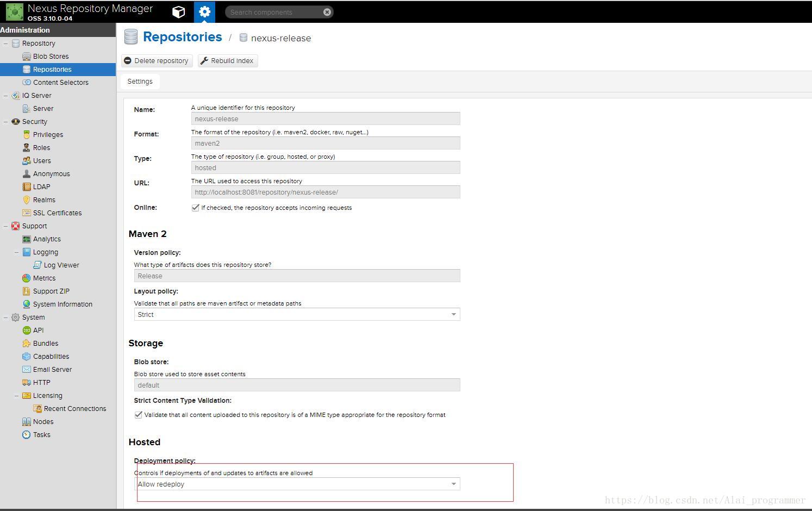Screen dimensions: 812x511
Task: Click the Anonymous user icon
Action: pos(27,174)
